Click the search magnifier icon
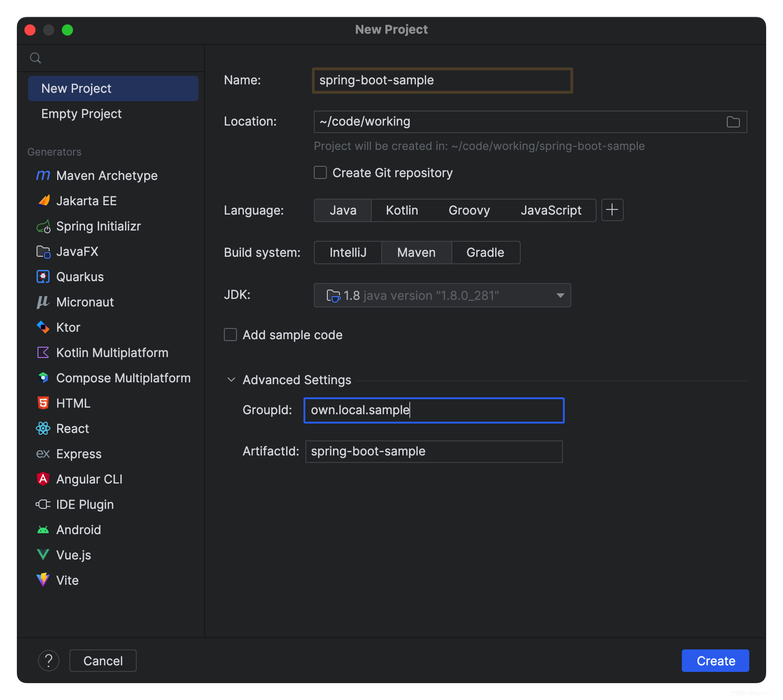The image size is (783, 700). 36,58
